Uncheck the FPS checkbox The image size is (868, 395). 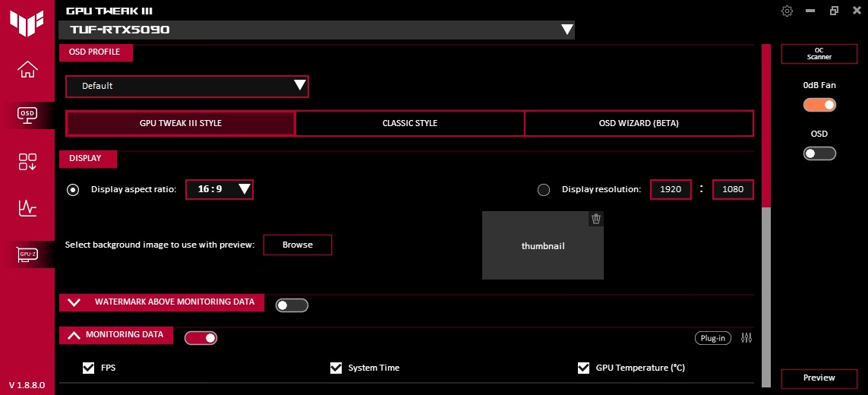pyautogui.click(x=88, y=368)
